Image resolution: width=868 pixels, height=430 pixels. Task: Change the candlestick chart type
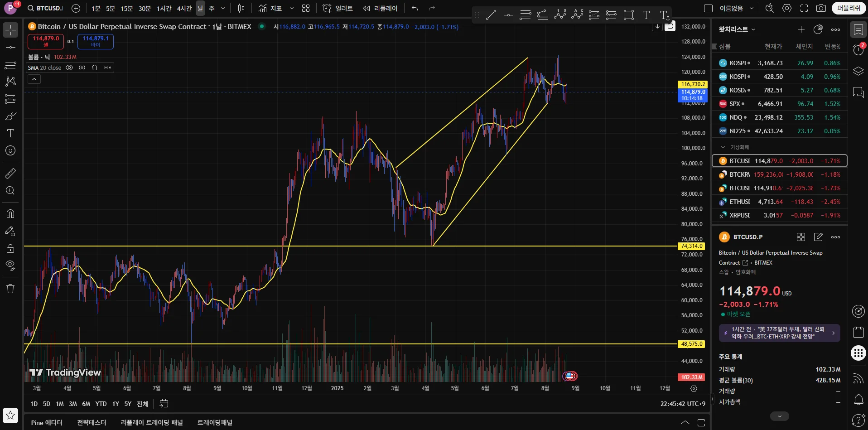241,8
